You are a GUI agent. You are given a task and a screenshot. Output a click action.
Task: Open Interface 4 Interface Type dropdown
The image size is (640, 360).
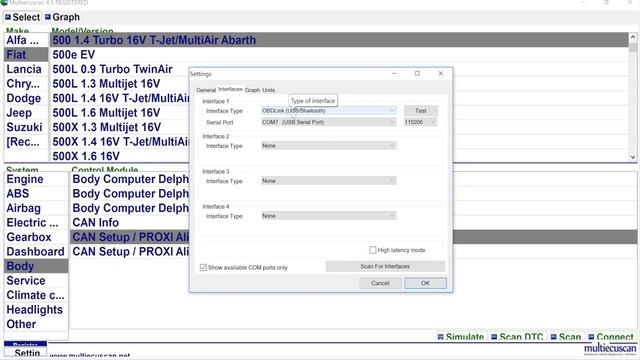pos(328,216)
